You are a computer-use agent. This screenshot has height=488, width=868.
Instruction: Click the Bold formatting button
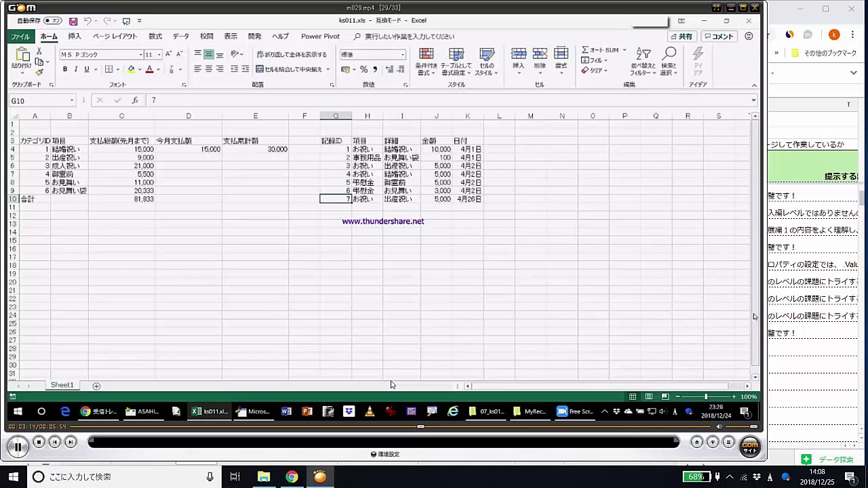click(65, 69)
